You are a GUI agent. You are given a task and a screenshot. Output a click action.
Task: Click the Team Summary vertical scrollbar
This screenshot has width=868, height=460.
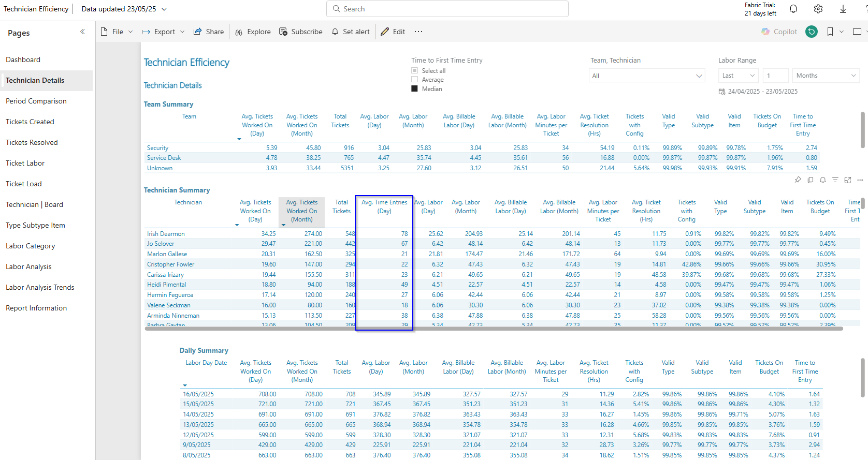862,130
